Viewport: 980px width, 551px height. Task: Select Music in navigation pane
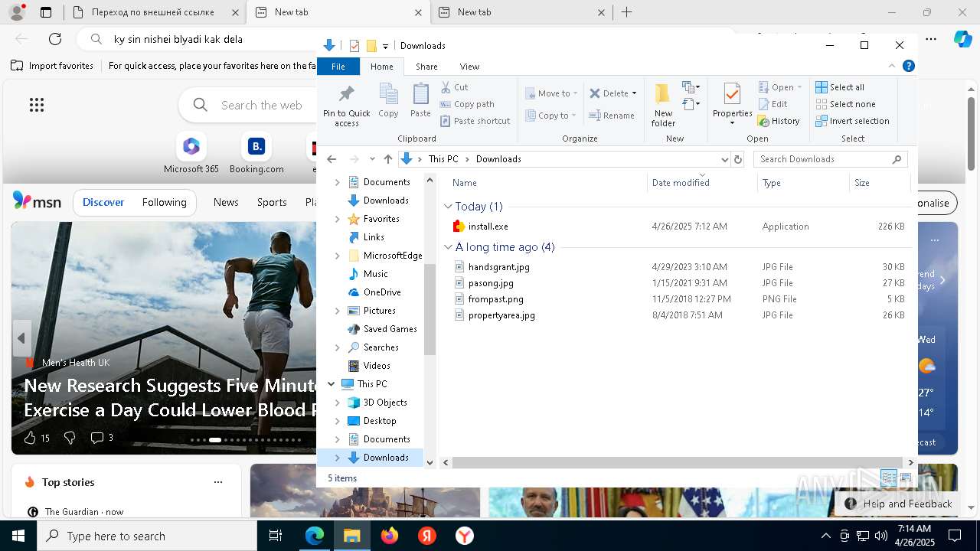point(375,274)
